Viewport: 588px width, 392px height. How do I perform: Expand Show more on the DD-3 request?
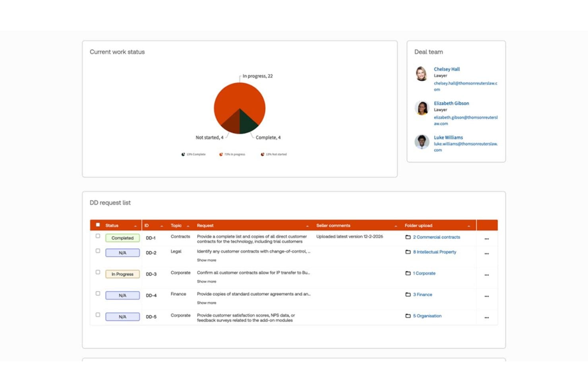[x=207, y=282]
